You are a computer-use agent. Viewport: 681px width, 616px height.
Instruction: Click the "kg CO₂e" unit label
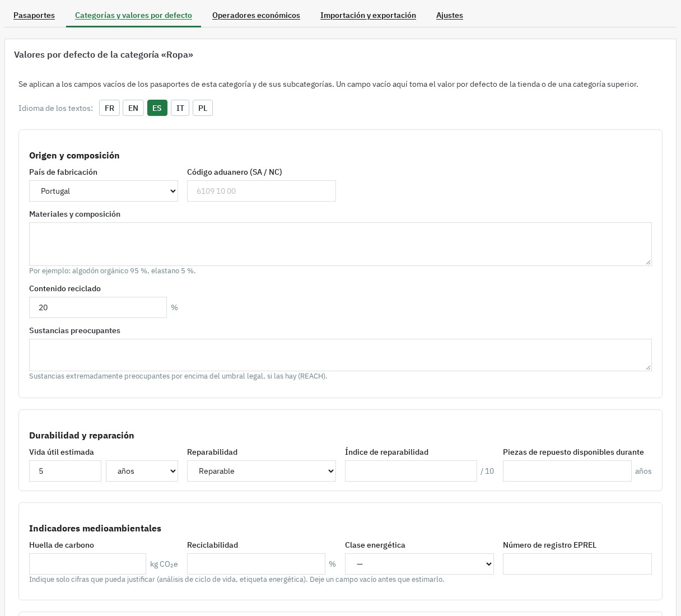[x=164, y=564]
